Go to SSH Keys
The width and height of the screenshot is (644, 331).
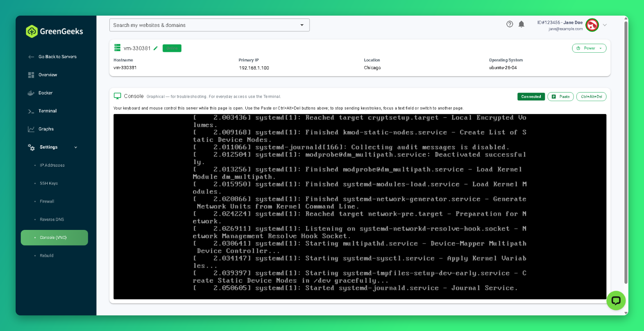(49, 183)
